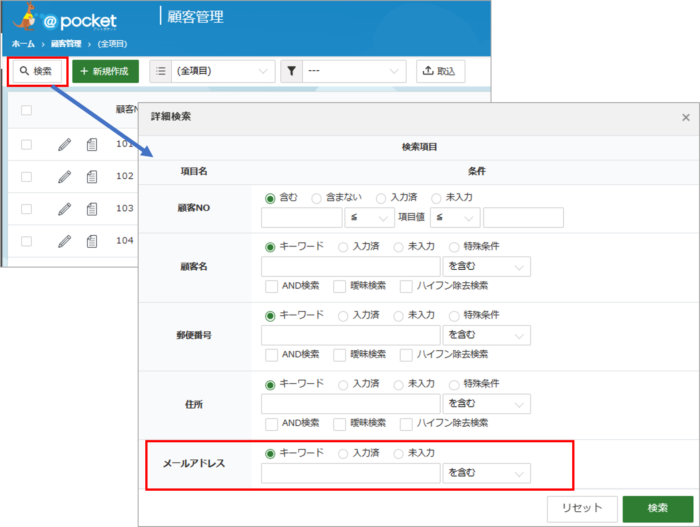
Task: Click the リセット button
Action: pos(582,508)
